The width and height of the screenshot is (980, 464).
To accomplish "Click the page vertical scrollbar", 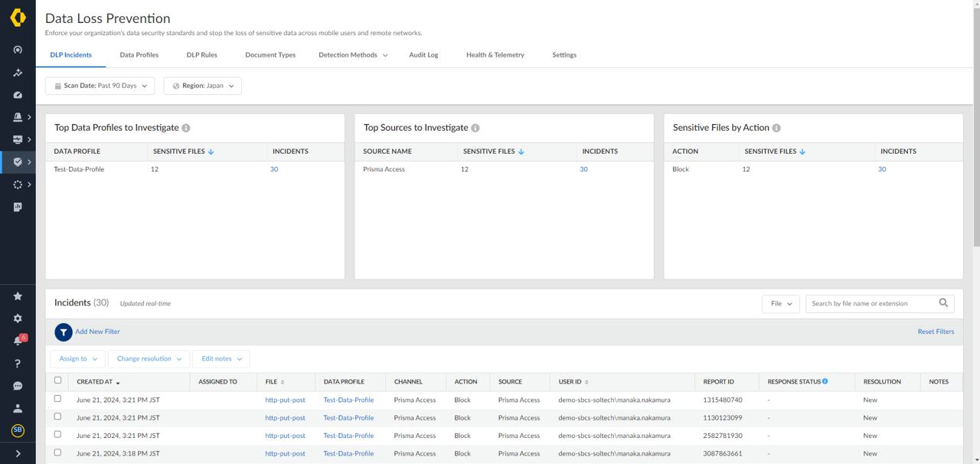I will 975,126.
